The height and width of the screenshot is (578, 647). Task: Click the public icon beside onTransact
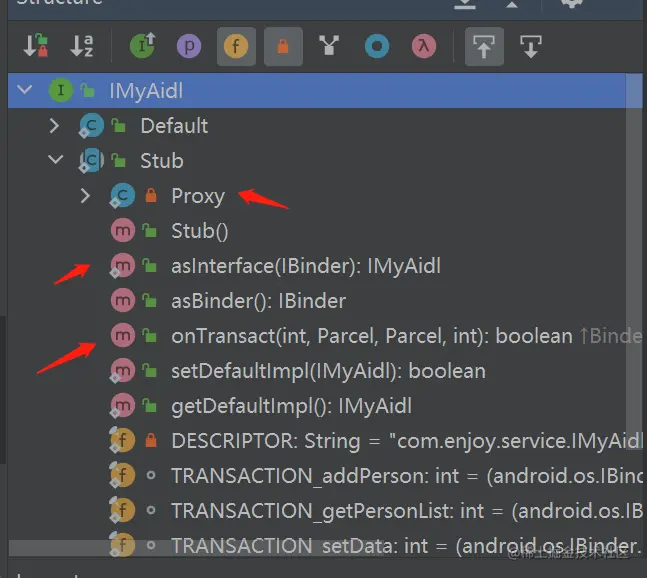coord(149,336)
